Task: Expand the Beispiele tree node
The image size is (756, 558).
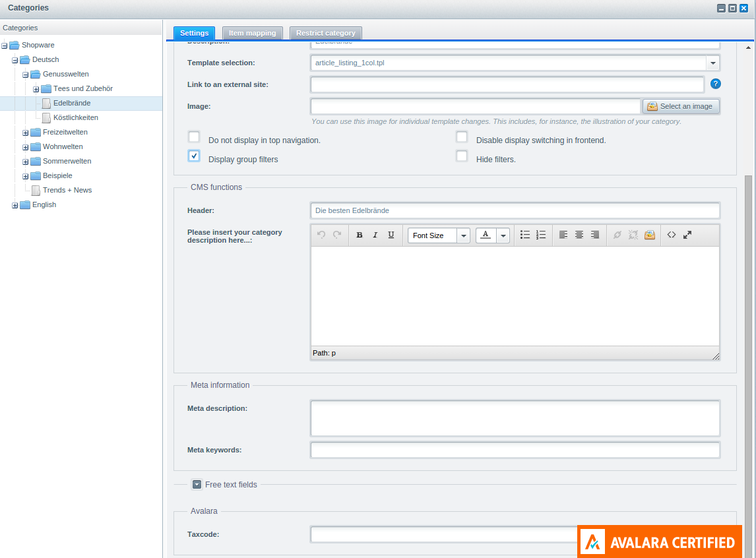Action: tap(26, 176)
